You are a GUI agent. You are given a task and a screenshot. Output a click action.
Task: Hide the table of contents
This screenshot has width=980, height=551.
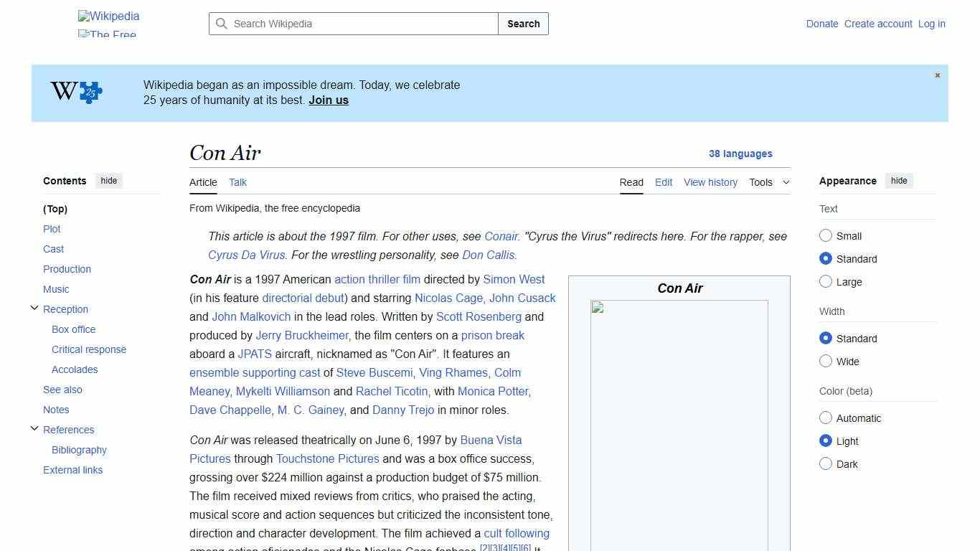[108, 181]
